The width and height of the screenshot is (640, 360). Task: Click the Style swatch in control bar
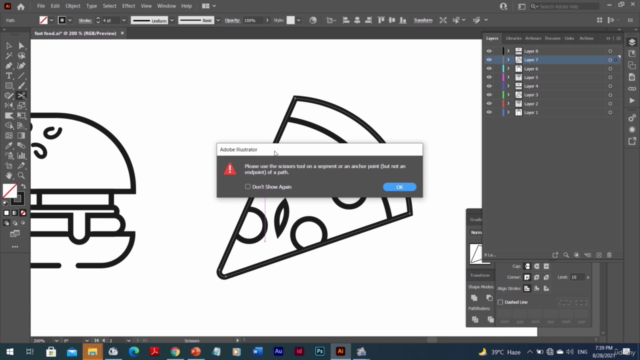click(x=291, y=20)
